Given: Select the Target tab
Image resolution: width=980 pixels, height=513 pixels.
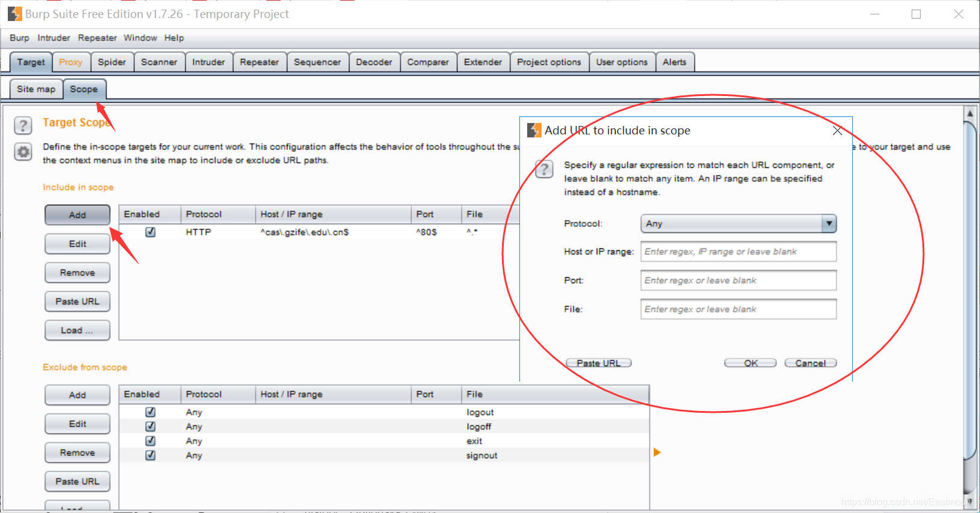Looking at the screenshot, I should [31, 62].
